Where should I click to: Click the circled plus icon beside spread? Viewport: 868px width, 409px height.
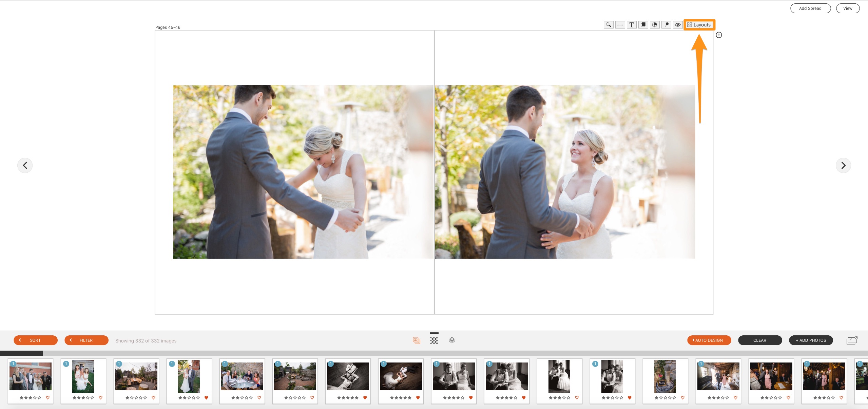tap(719, 35)
